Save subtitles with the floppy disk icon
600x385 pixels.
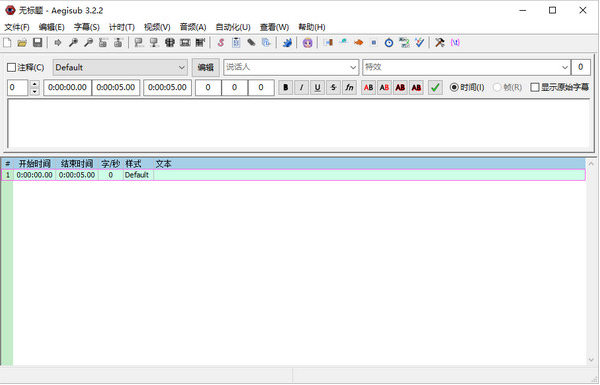(37, 42)
